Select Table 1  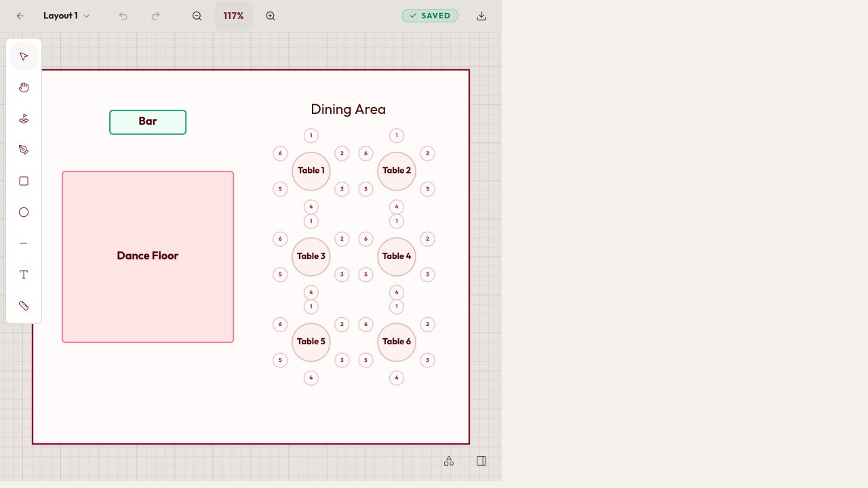tap(311, 171)
